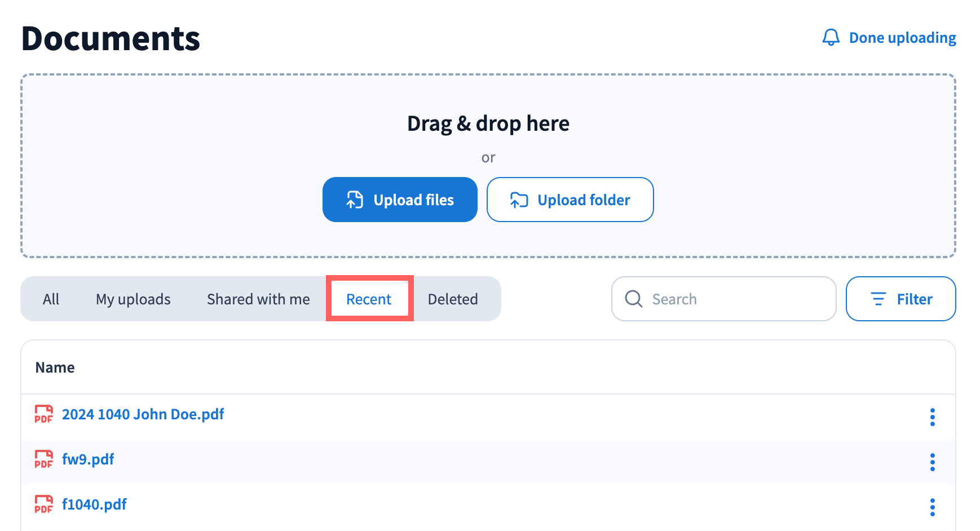Click the magnifying glass search icon
This screenshot has height=531, width=980.
pos(634,299)
